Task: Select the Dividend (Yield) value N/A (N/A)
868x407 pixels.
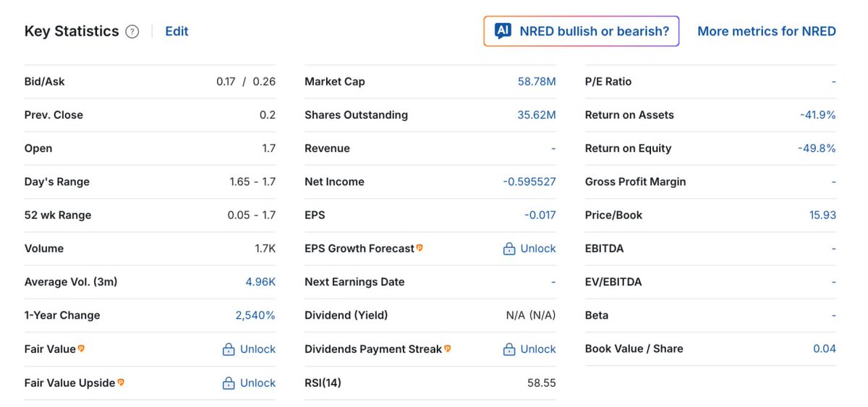Action: (531, 315)
